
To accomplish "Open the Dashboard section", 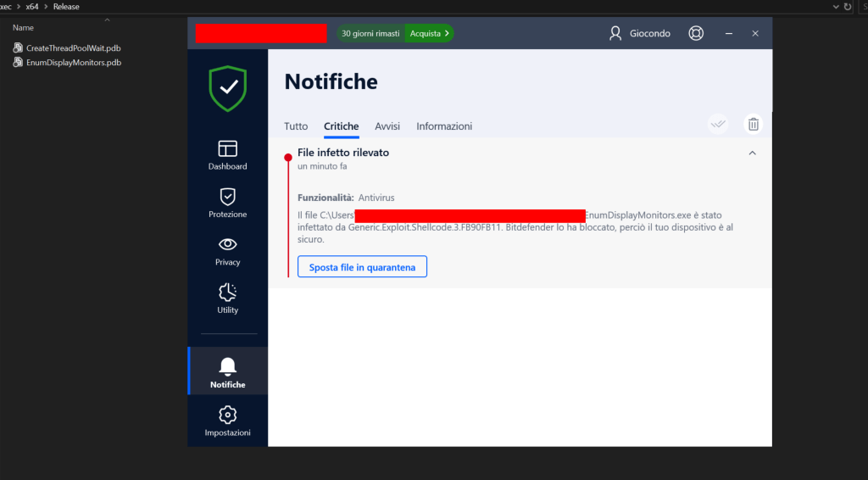I will 227,155.
